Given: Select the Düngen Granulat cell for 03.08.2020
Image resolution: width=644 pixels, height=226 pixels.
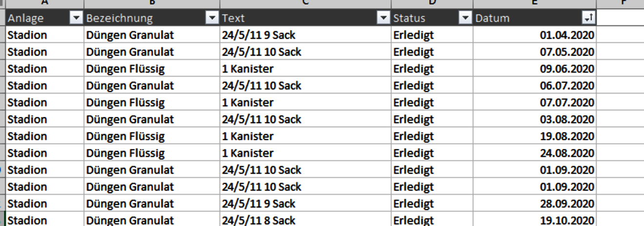Looking at the screenshot, I should coord(152,119).
